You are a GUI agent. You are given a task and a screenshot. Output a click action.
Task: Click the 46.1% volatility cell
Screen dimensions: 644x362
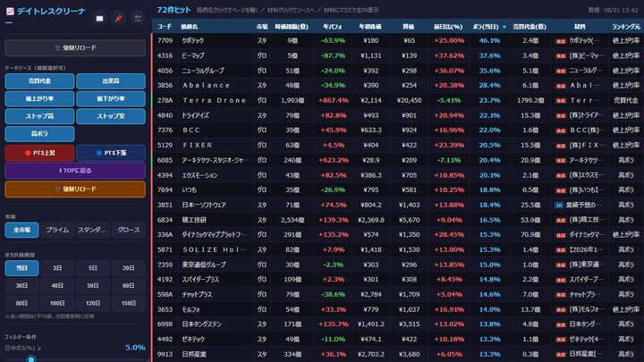click(489, 40)
